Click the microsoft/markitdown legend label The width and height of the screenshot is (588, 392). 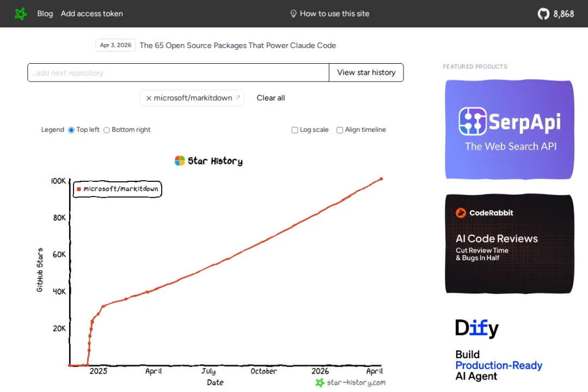point(121,189)
